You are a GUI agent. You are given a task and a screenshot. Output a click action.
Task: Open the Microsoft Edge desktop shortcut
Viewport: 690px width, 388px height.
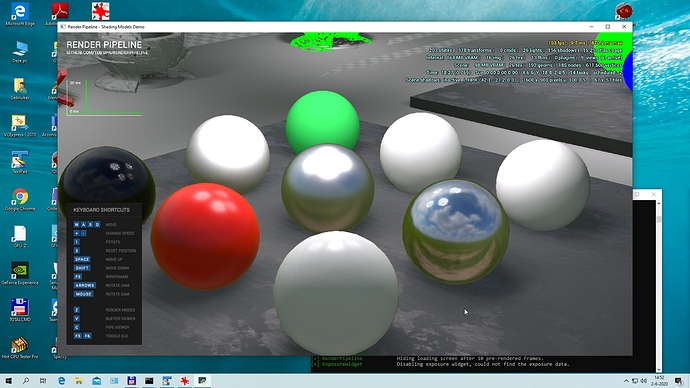point(20,13)
